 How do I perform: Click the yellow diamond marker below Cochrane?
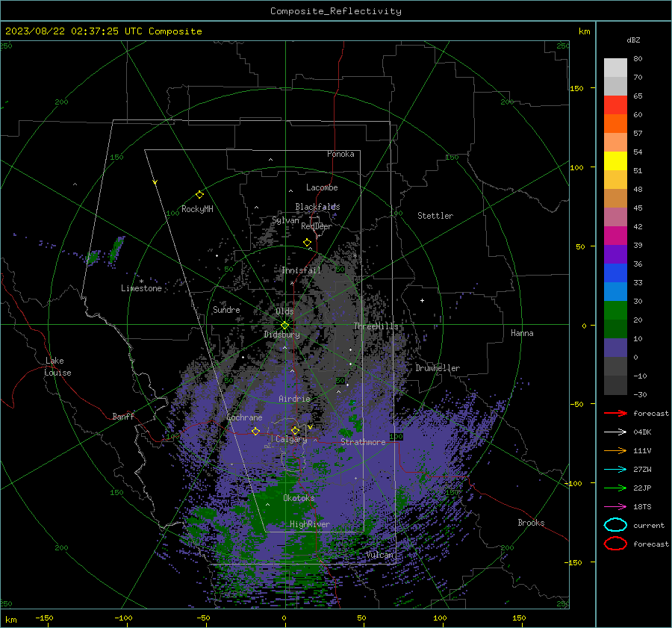point(255,431)
